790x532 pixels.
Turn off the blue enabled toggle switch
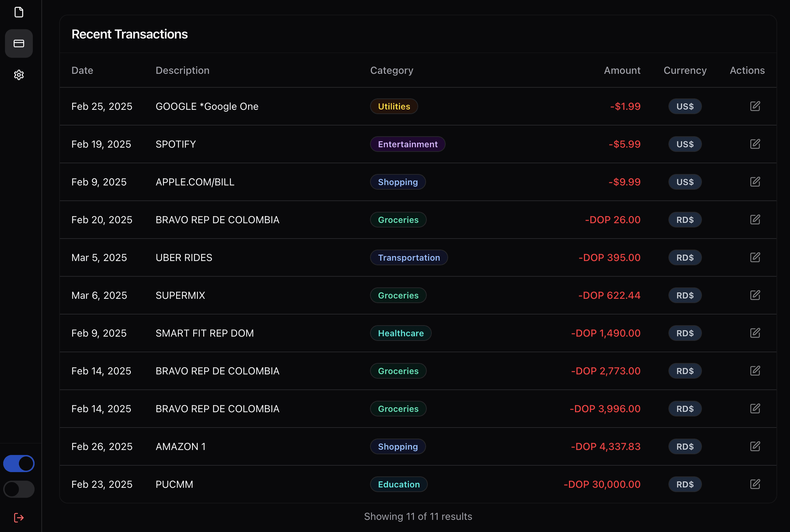[x=19, y=464]
